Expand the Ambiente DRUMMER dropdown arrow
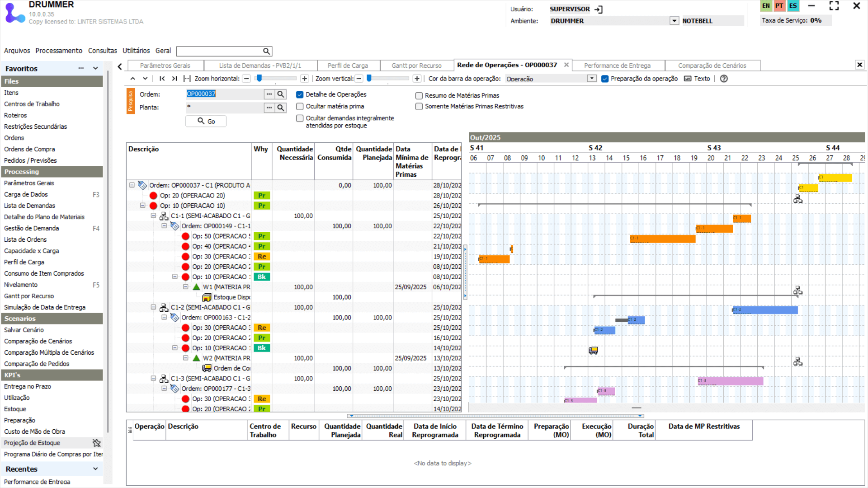 point(674,21)
